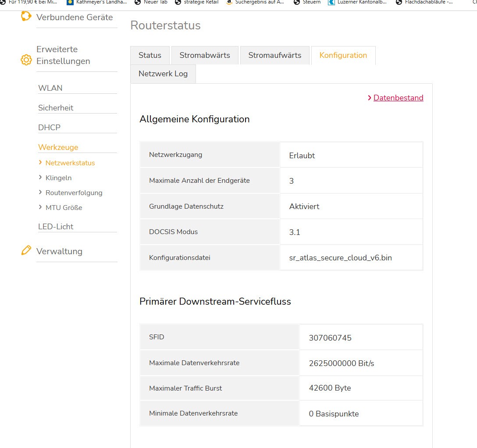The image size is (477, 448).
Task: Follow the Datenbestand link
Action: [398, 98]
